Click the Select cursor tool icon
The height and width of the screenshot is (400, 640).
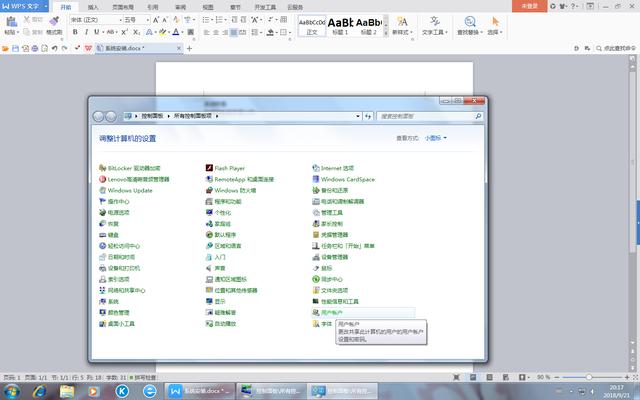coord(495,22)
